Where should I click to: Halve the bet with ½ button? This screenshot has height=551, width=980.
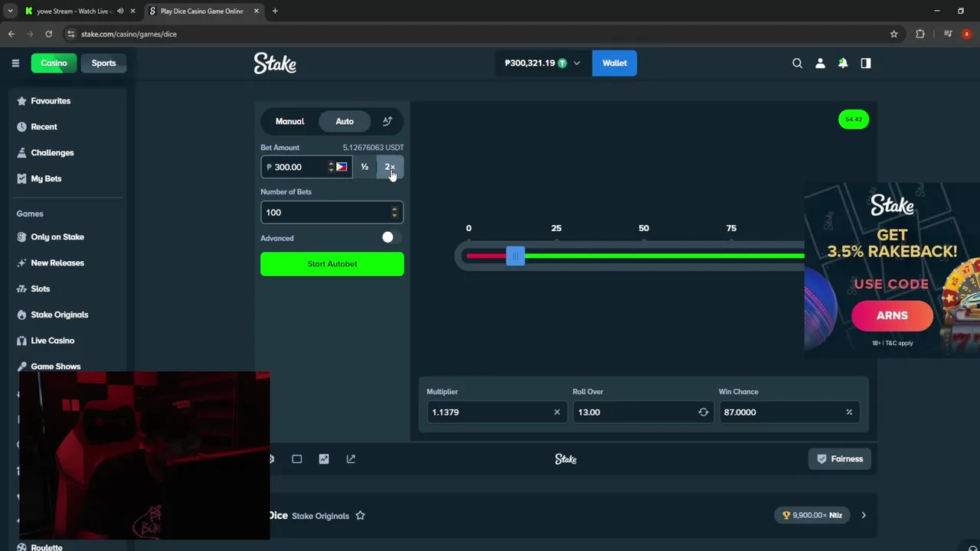click(364, 167)
